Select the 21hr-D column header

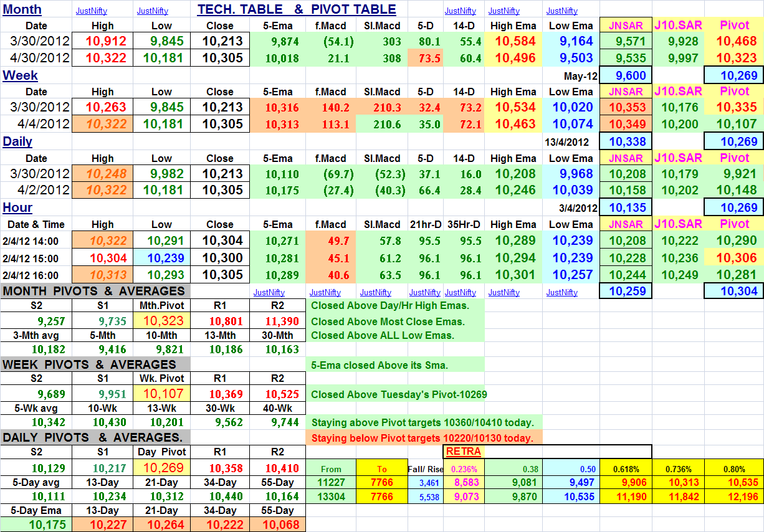[x=425, y=224]
